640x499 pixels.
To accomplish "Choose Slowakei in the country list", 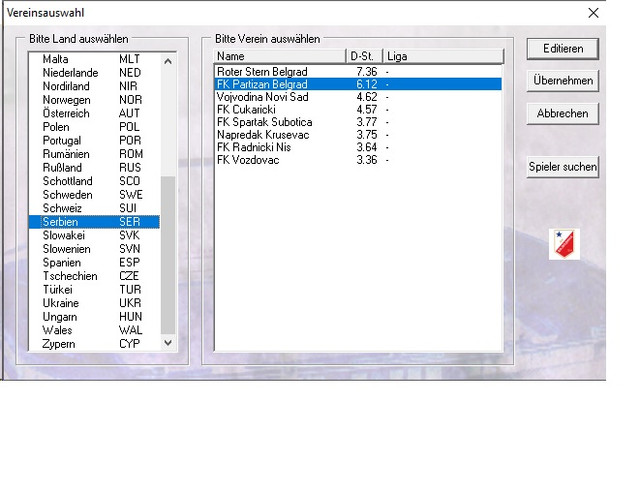I will click(x=94, y=235).
